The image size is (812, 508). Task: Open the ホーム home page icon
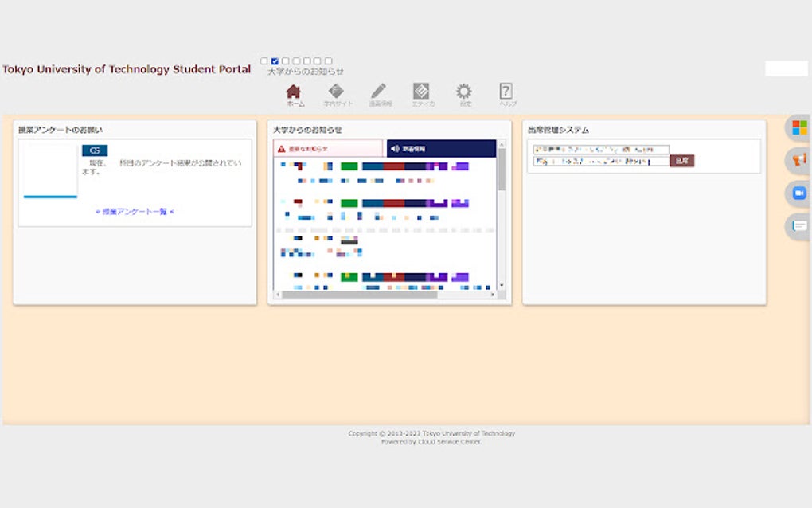(295, 94)
